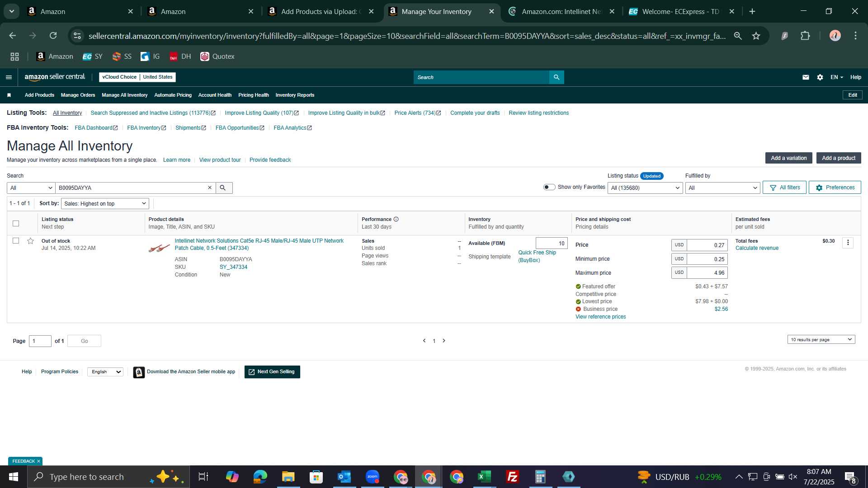Open the Automate Pricing menu item
Image resolution: width=868 pixels, height=488 pixels.
[173, 95]
